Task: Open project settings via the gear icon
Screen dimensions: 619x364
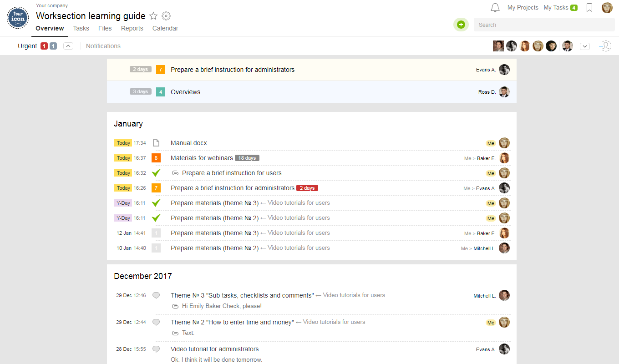Action: [x=166, y=16]
